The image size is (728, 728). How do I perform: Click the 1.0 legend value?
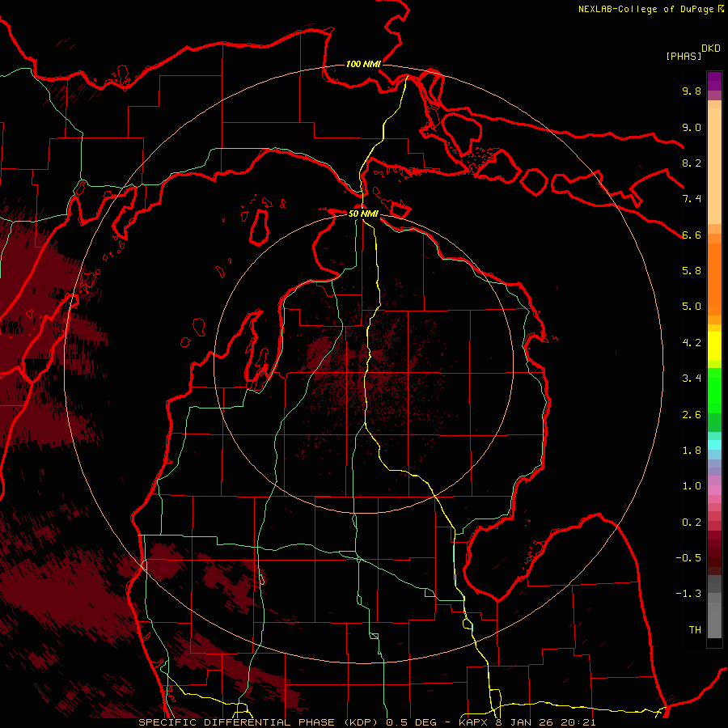[692, 486]
